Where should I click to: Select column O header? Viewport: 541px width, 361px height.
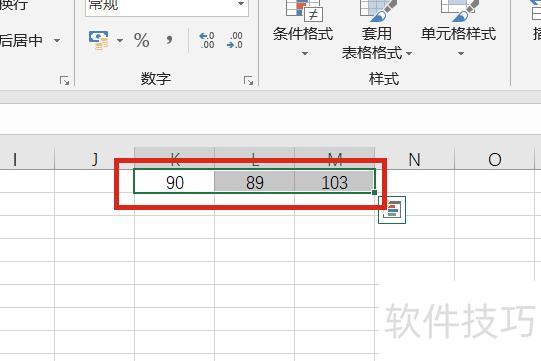click(494, 159)
